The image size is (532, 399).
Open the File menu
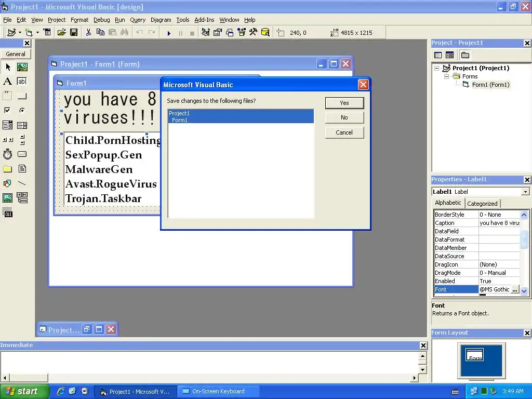(7, 20)
